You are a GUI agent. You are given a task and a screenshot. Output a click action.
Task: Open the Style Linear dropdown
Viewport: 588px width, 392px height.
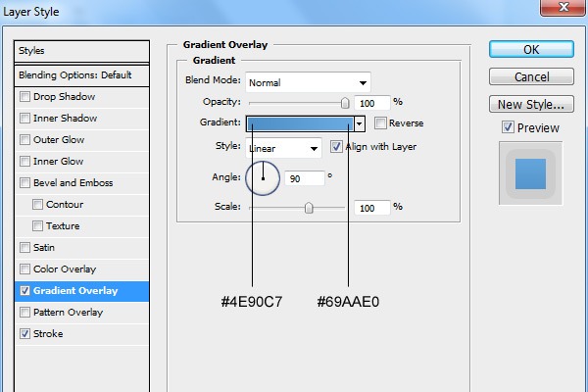(x=283, y=148)
